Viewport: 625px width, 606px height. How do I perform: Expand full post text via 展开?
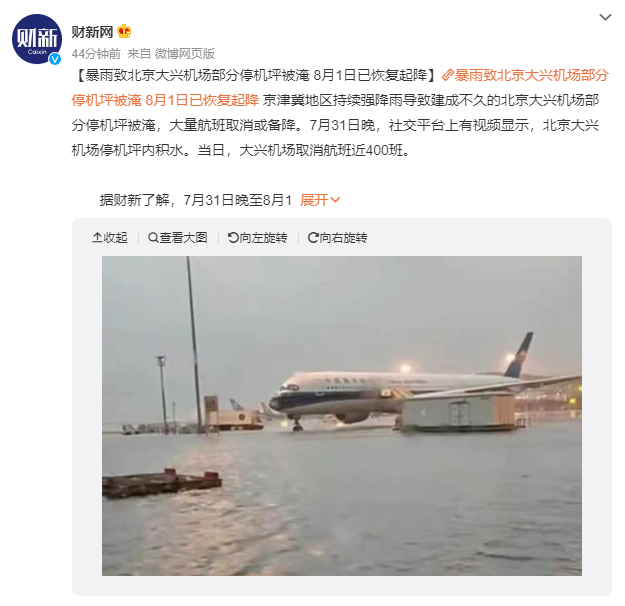pyautogui.click(x=320, y=200)
